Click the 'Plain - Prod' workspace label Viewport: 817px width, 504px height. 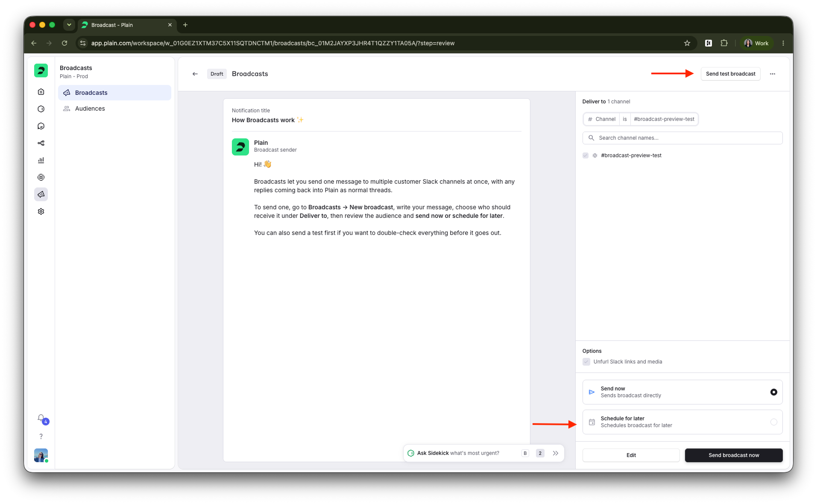click(x=74, y=76)
